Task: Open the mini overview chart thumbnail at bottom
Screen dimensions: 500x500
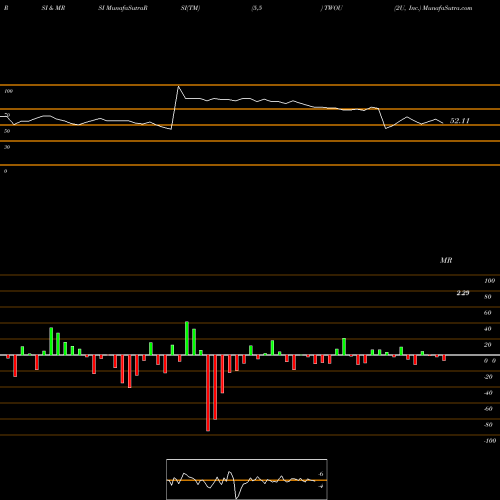Action: coord(247,479)
